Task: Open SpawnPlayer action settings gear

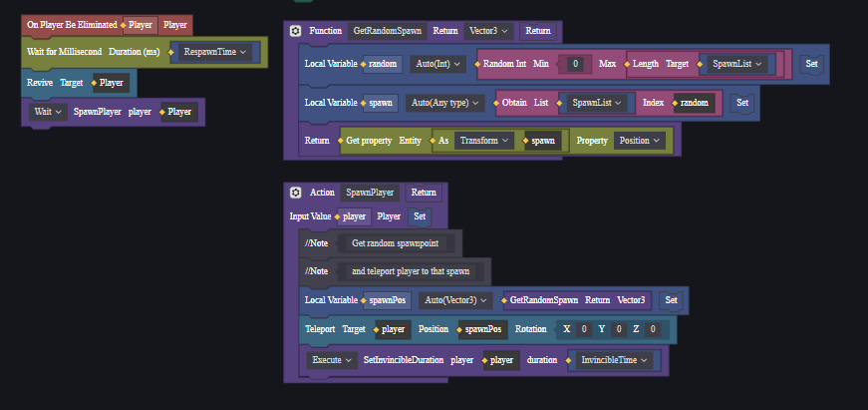Action: (295, 193)
